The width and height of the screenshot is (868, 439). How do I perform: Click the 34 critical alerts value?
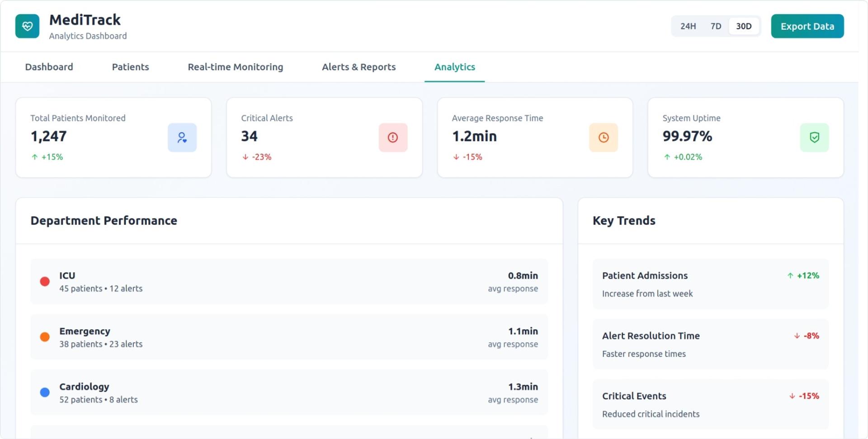click(x=249, y=136)
